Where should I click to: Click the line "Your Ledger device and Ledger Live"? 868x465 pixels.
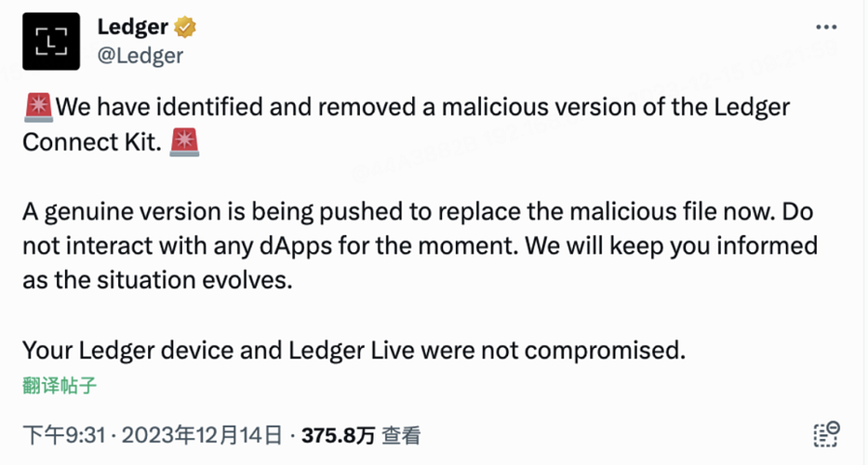click(354, 351)
